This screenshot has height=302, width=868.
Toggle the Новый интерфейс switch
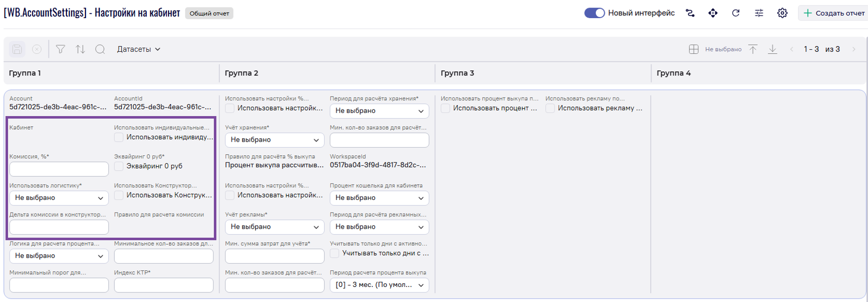(594, 13)
